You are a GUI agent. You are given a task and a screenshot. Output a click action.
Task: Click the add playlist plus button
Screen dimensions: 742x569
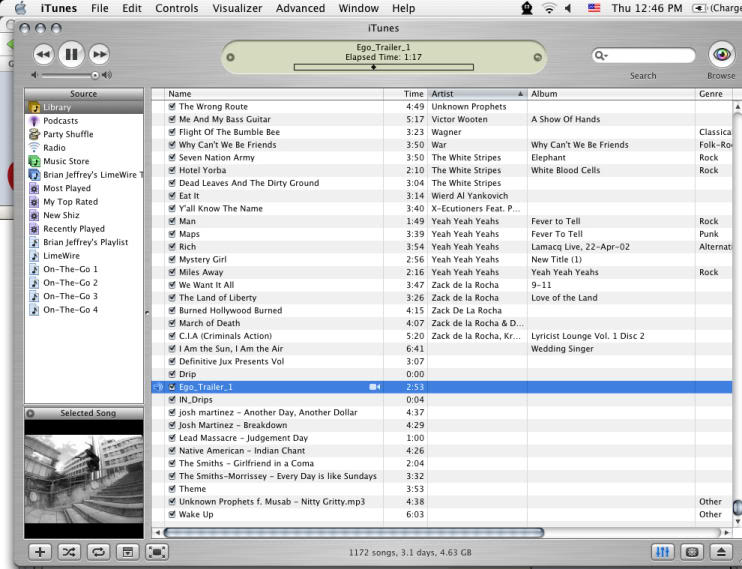click(40, 552)
